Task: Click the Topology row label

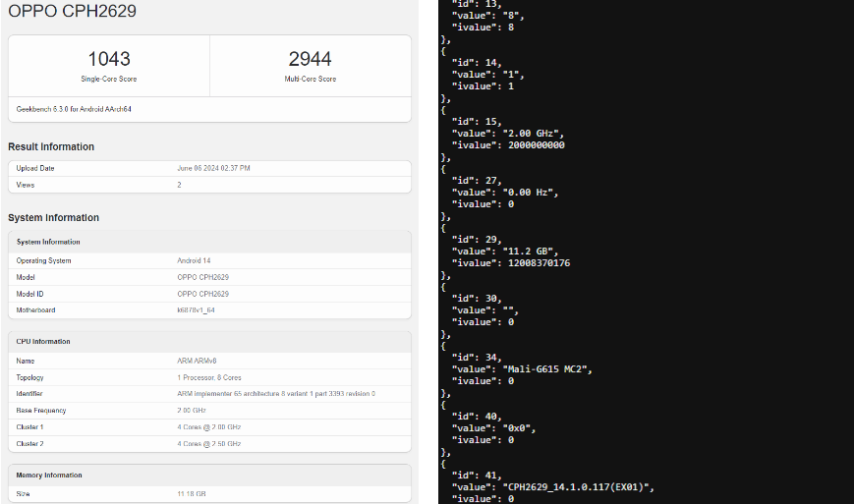Action: click(29, 377)
